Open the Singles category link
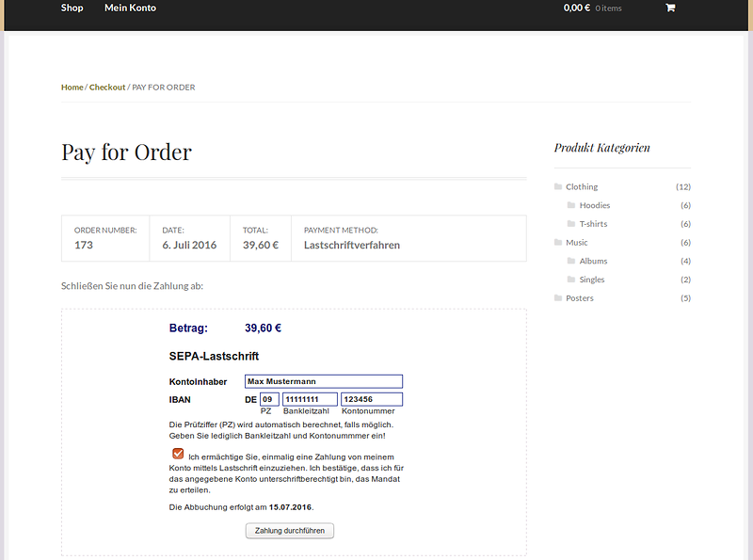 point(592,280)
